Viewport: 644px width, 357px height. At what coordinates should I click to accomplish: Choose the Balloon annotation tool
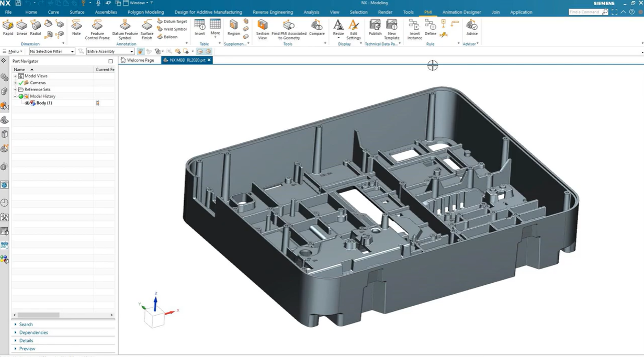tap(168, 37)
